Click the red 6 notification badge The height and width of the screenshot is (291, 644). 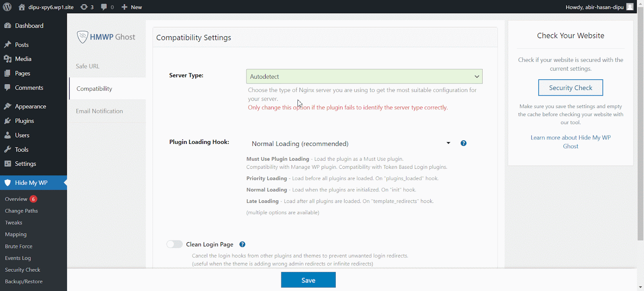pos(33,199)
